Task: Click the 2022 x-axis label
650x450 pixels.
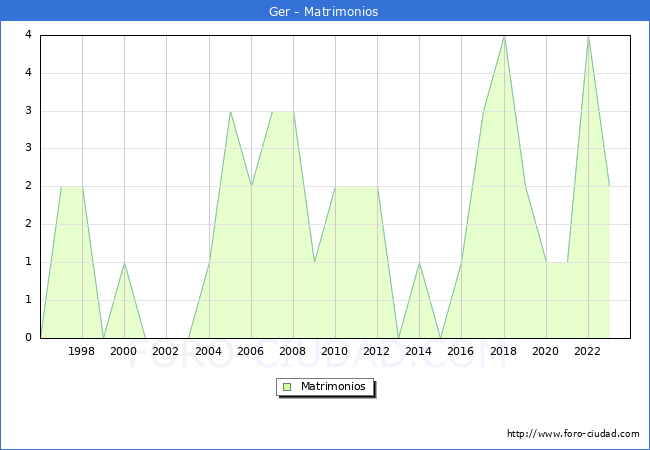Action: point(587,351)
